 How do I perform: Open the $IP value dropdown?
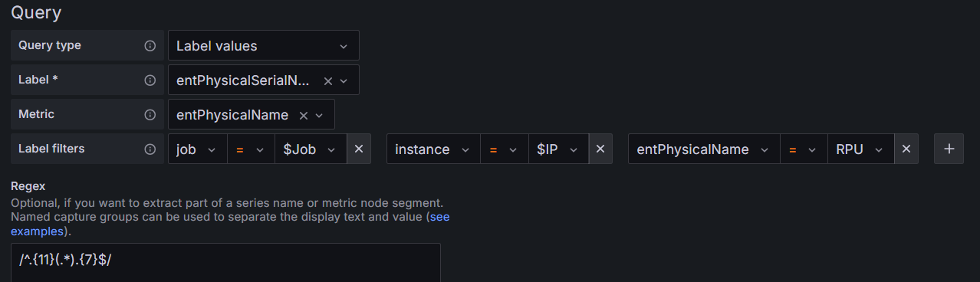pyautogui.click(x=559, y=149)
